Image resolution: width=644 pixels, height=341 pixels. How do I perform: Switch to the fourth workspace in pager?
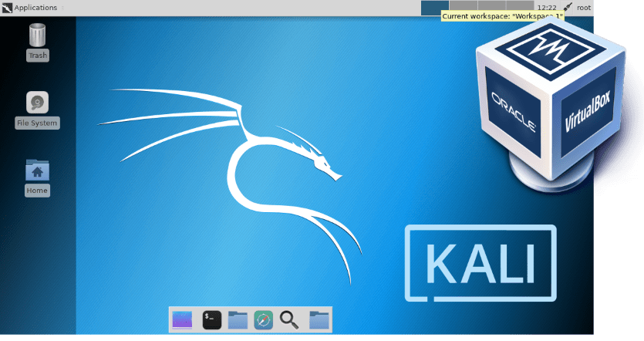click(520, 5)
